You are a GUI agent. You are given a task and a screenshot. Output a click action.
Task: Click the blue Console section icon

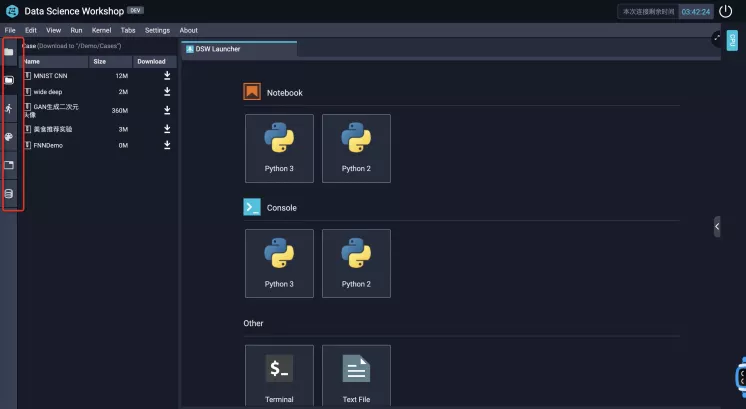(x=252, y=207)
